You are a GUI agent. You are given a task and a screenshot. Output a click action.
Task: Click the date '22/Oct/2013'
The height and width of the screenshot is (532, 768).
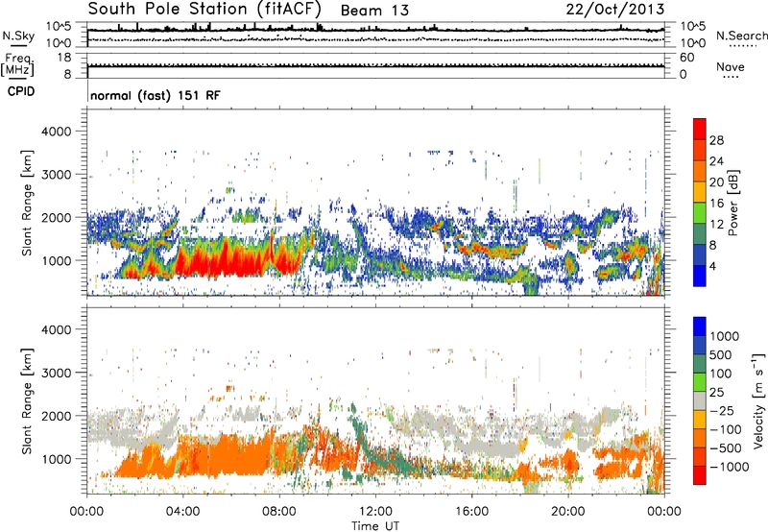615,9
